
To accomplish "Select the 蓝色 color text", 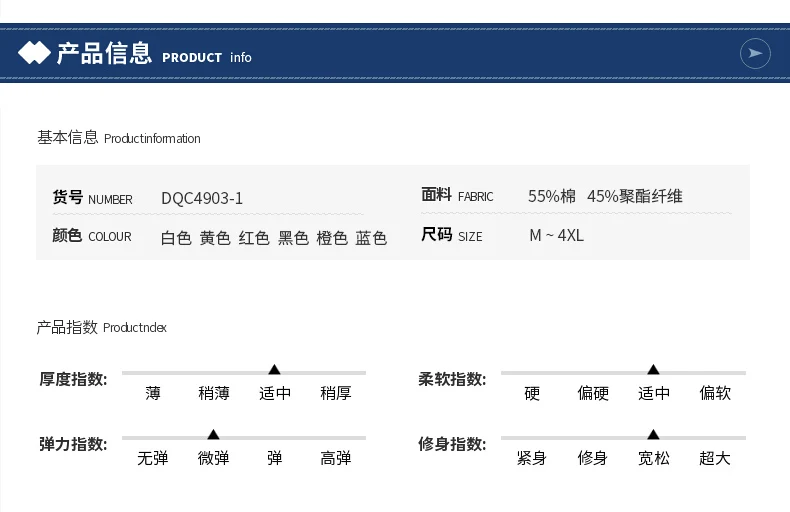I will point(371,238).
